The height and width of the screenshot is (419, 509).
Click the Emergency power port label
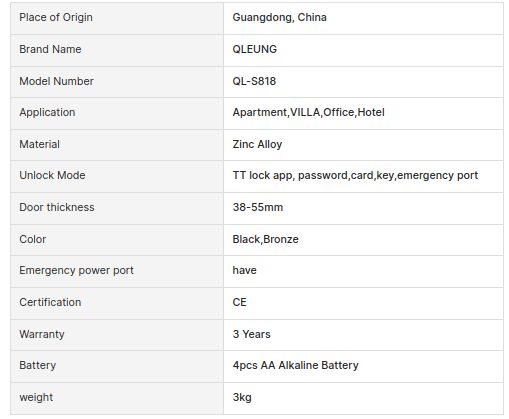(x=76, y=271)
